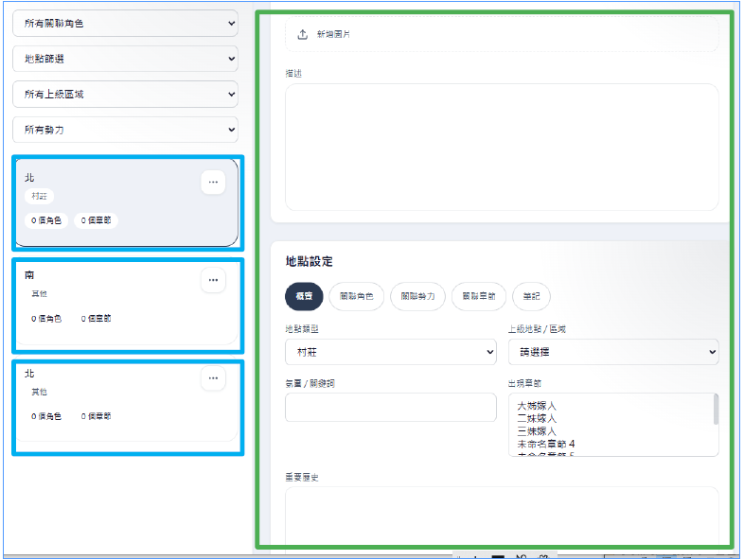The height and width of the screenshot is (560, 744).
Task: Focus the 氛圍 / 關鍵詞 input field
Action: point(391,408)
